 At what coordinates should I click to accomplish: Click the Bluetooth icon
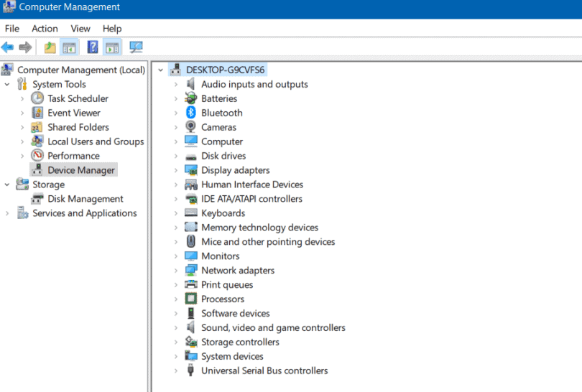191,113
